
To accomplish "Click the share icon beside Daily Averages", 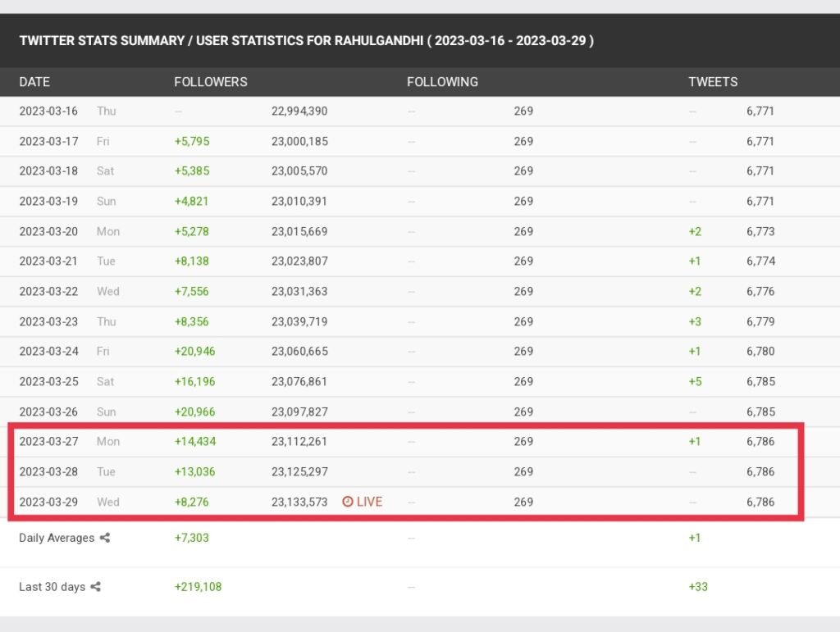I will [105, 538].
